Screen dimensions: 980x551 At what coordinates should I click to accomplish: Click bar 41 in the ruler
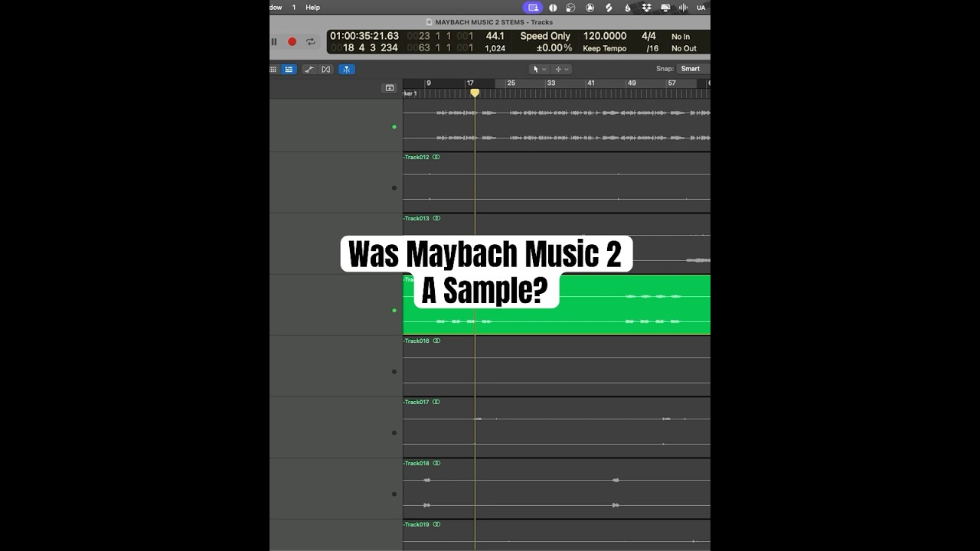pyautogui.click(x=591, y=83)
